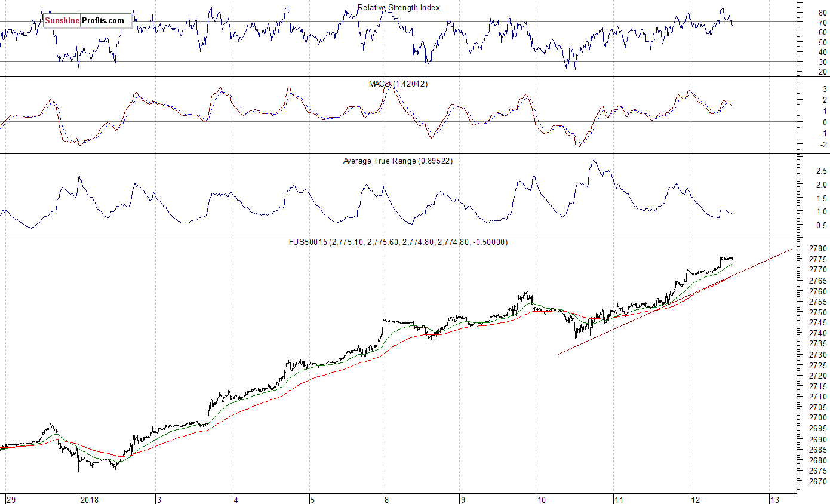Click the -2 level on MACD axis
Image resolution: width=830 pixels, height=504 pixels.
[823, 145]
